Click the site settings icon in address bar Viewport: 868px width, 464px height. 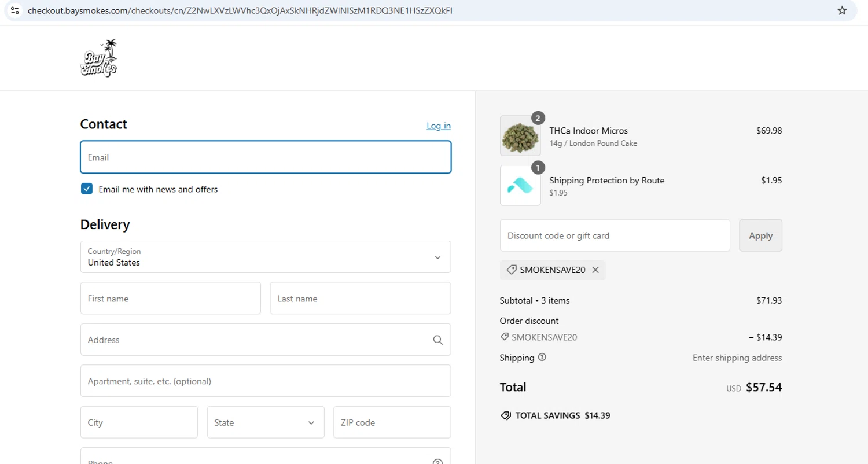[x=15, y=10]
